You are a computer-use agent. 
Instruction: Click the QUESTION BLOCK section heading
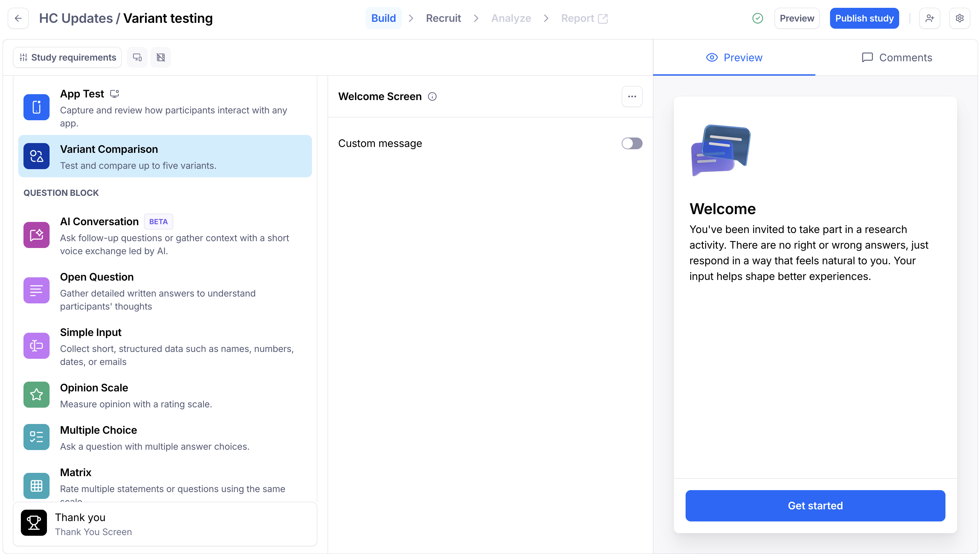click(x=61, y=193)
